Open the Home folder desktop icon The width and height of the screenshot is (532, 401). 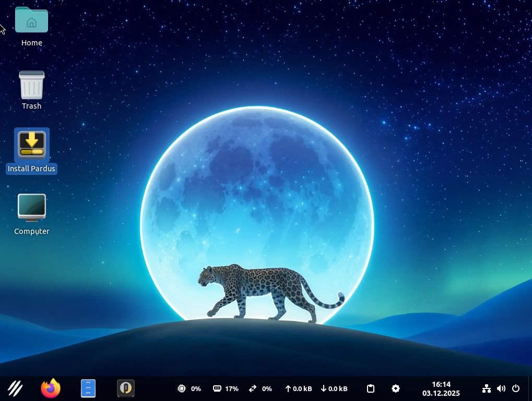(31, 20)
